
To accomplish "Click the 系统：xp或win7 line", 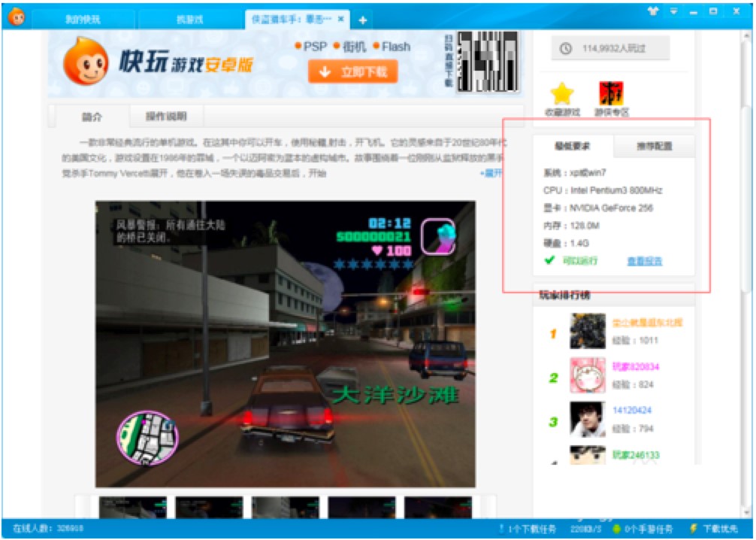I will coord(575,172).
